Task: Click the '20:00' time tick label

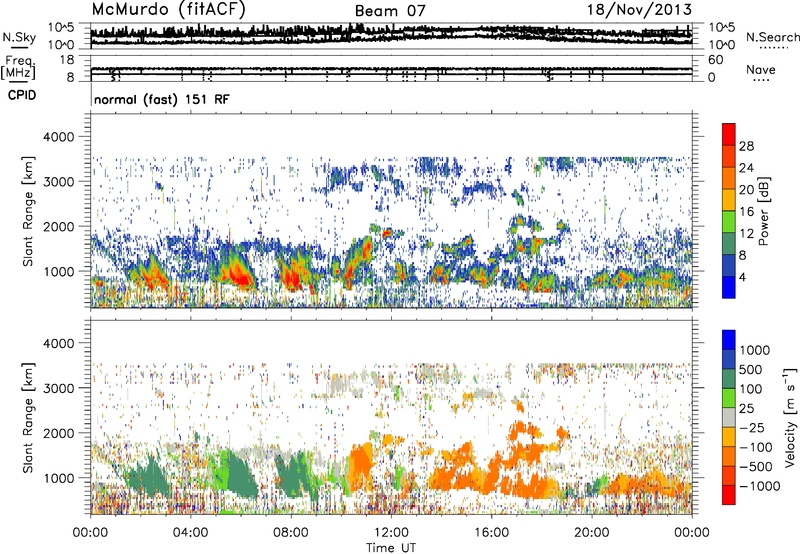Action: [x=592, y=533]
